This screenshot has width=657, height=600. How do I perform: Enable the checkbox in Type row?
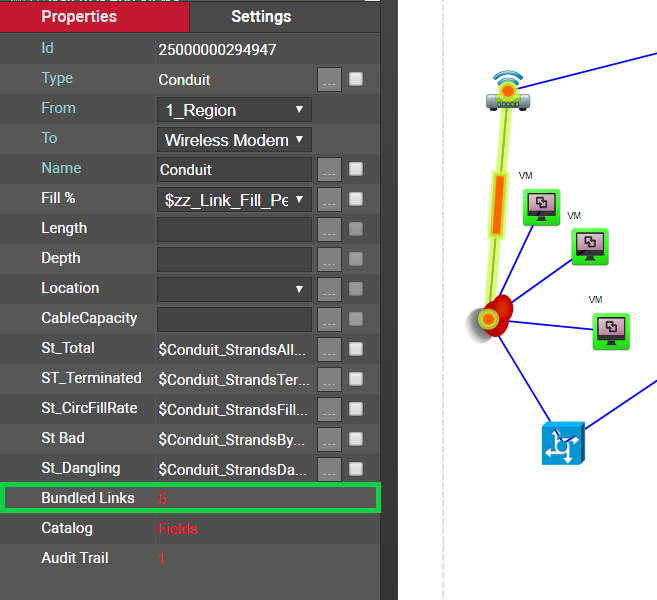356,79
